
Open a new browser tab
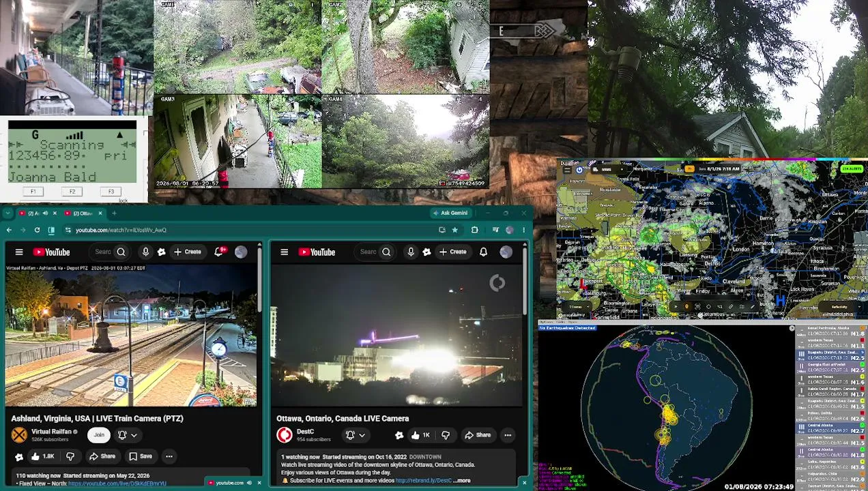coord(114,213)
